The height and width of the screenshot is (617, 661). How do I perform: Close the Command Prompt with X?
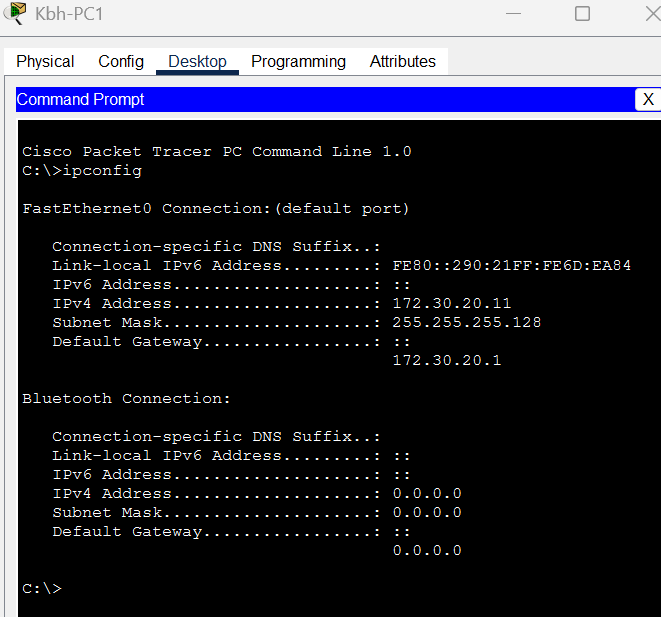[x=648, y=99]
